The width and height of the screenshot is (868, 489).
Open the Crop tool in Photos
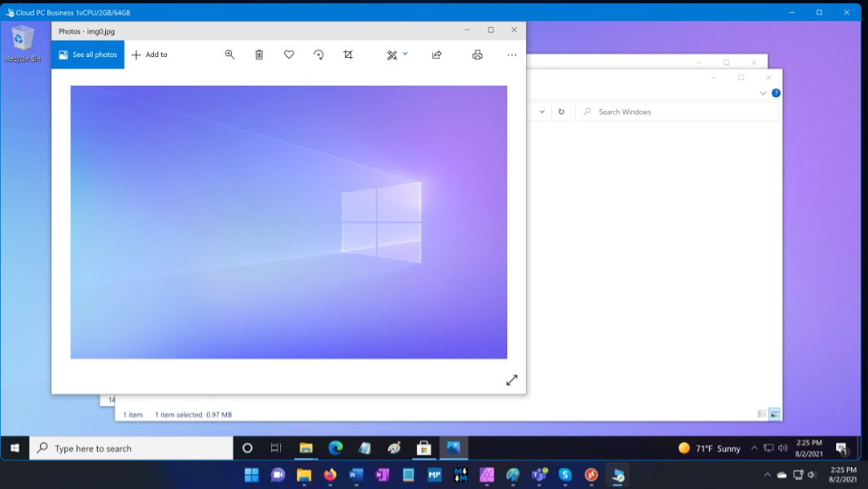point(349,55)
